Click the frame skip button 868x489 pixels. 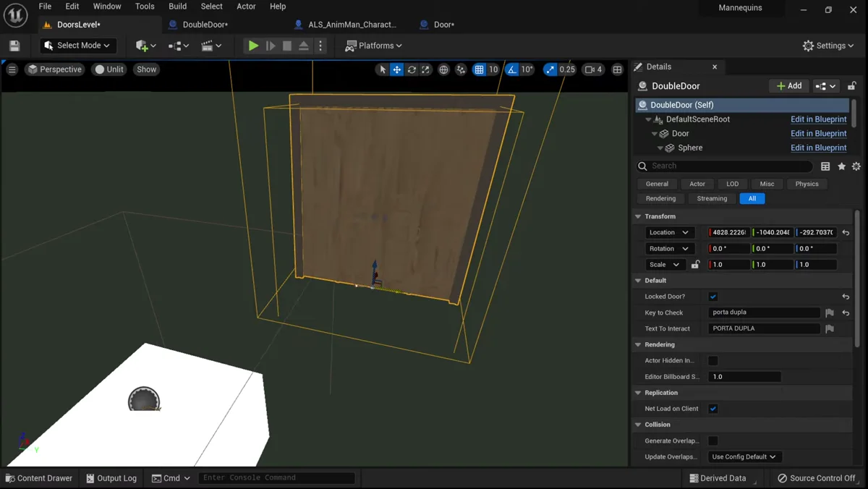[x=271, y=46]
